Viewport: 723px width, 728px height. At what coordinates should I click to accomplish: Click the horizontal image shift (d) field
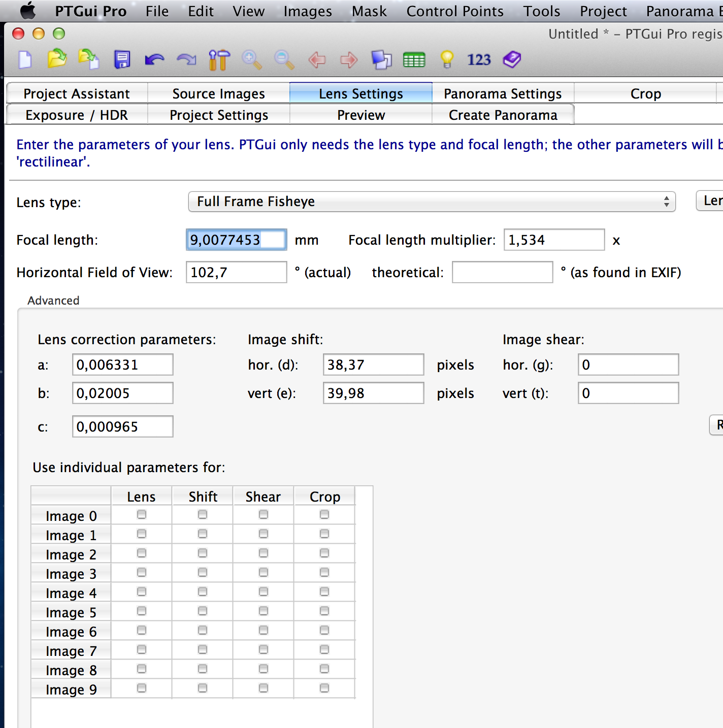click(x=373, y=365)
